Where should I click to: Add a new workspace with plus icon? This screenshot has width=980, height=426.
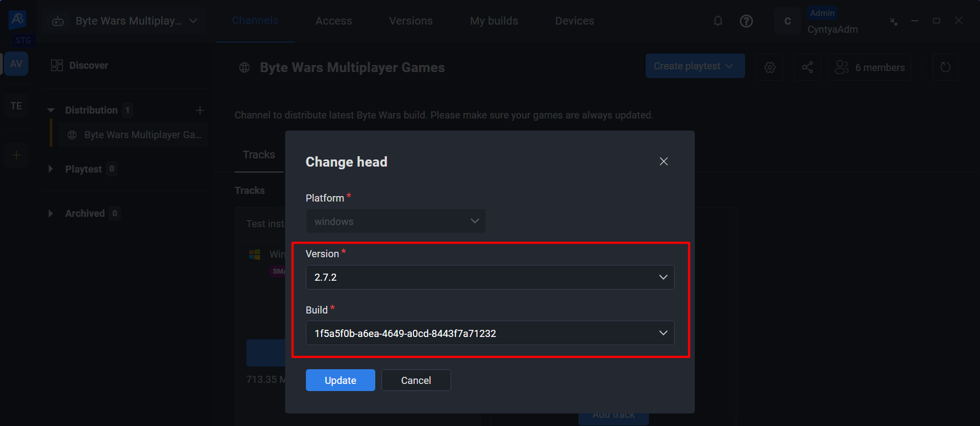coord(16,155)
